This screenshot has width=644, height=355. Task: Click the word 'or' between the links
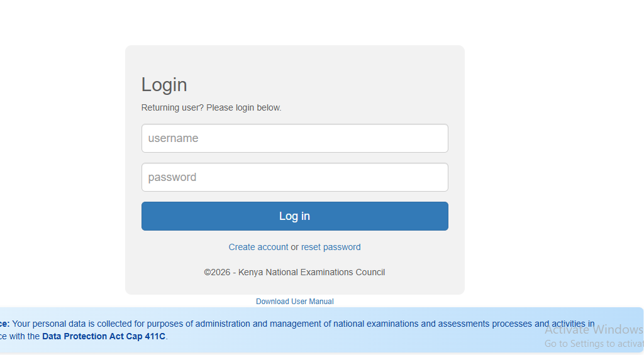click(x=294, y=247)
